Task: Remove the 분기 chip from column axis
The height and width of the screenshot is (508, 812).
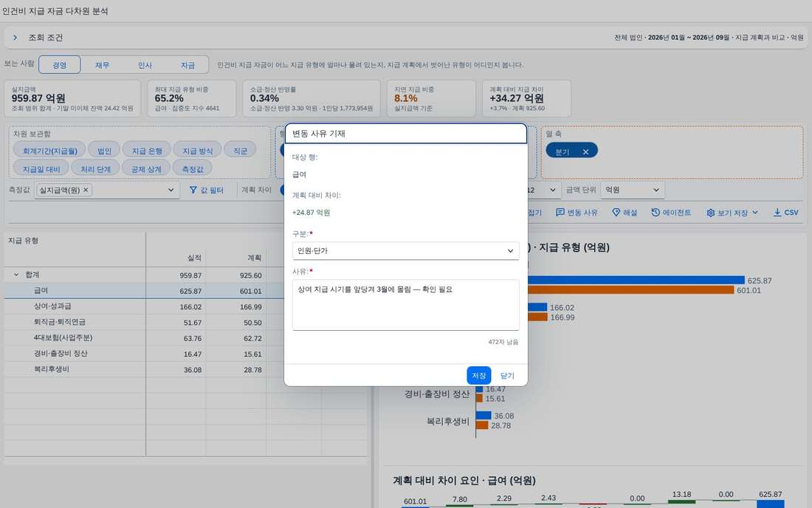Action: (585, 151)
